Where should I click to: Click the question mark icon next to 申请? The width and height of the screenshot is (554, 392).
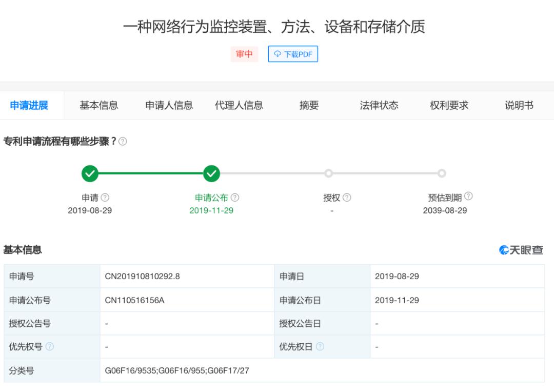point(105,198)
